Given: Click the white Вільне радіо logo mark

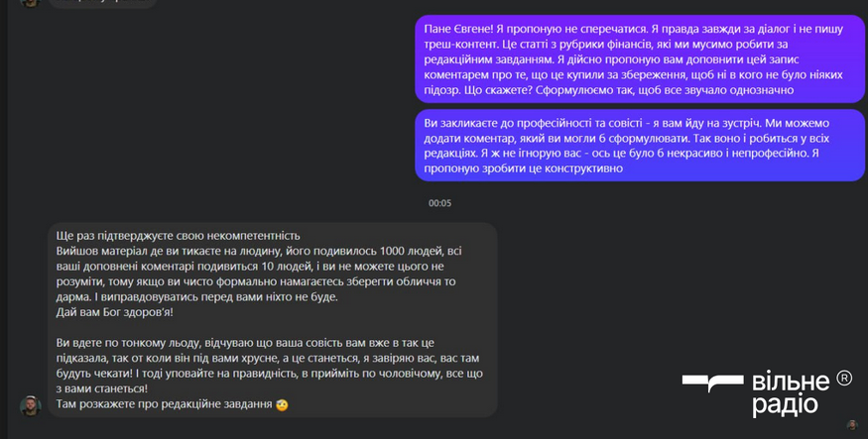Looking at the screenshot, I should tap(713, 384).
